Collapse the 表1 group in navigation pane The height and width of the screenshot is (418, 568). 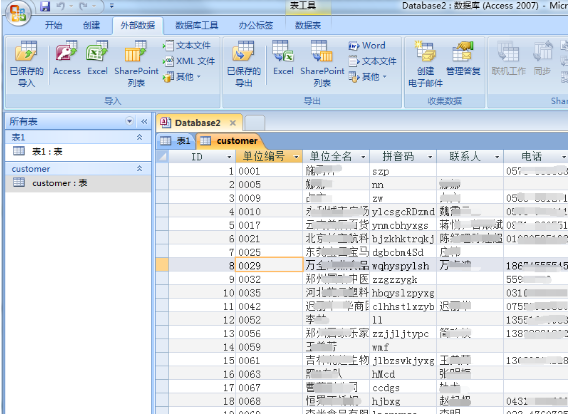point(139,137)
